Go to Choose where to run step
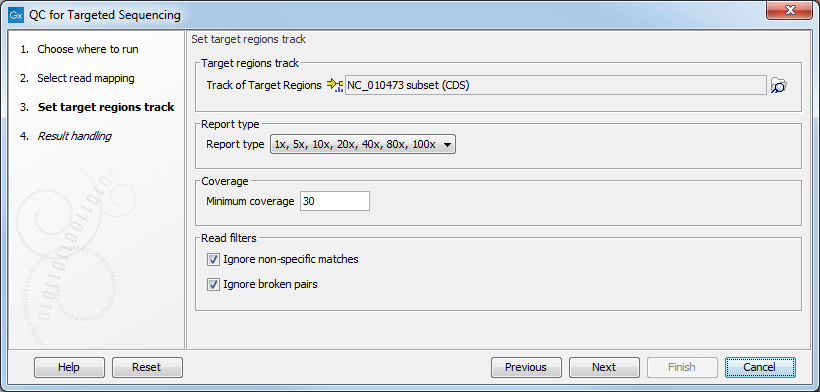This screenshot has width=820, height=392. pos(88,49)
